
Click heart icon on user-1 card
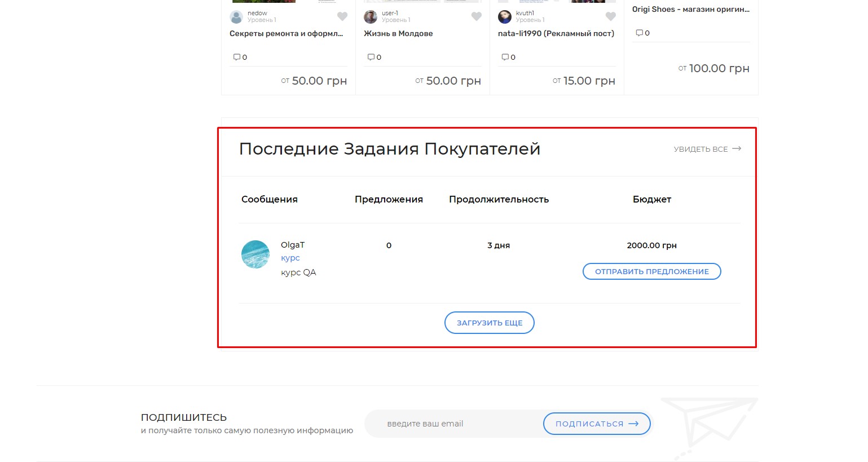(x=476, y=16)
